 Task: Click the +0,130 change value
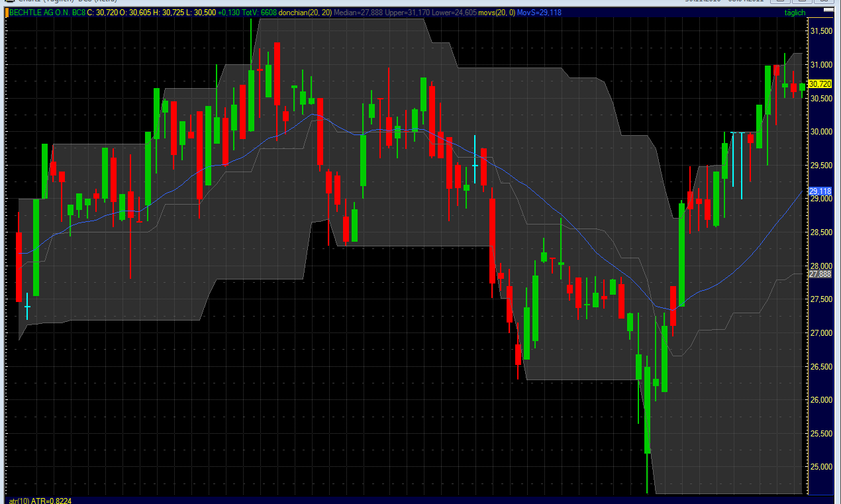[x=228, y=12]
